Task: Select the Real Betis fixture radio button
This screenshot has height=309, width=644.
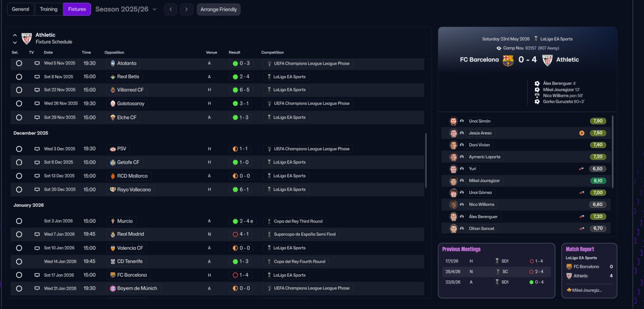Action: [x=19, y=77]
